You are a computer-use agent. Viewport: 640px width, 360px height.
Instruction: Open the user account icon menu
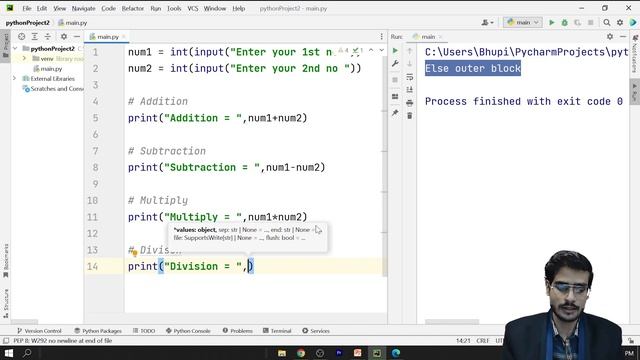coord(487,22)
